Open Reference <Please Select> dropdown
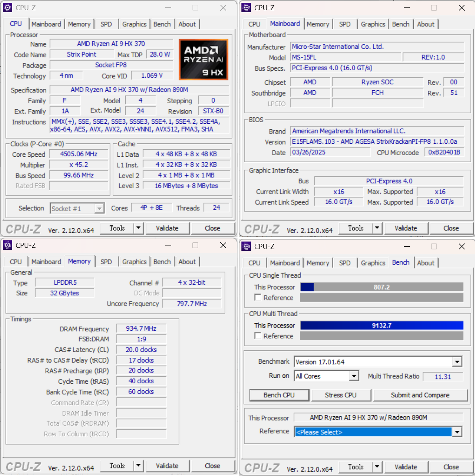The image size is (475, 476). (457, 432)
